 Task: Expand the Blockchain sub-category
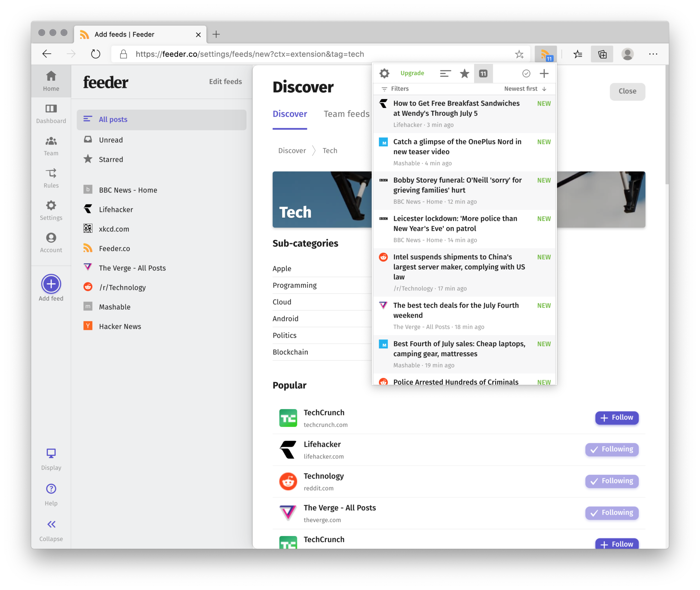point(290,352)
